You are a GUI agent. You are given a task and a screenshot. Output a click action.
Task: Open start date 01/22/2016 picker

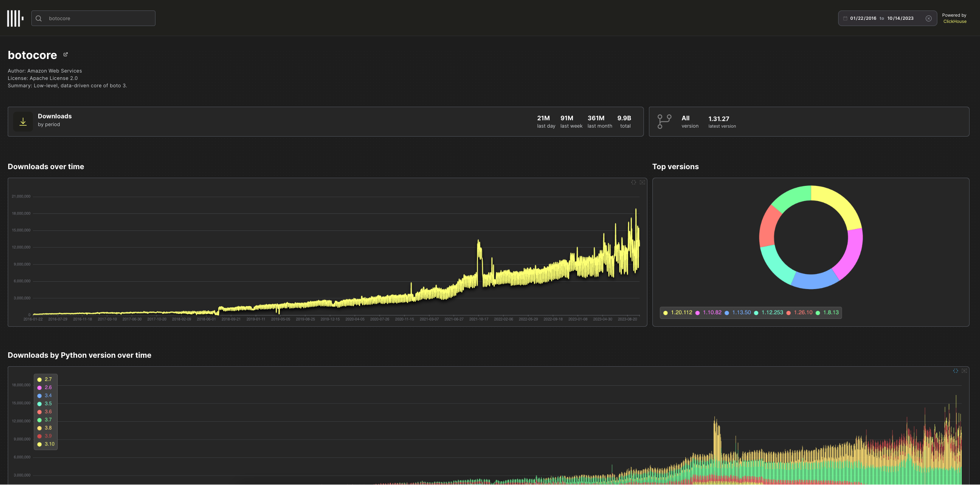click(x=863, y=18)
